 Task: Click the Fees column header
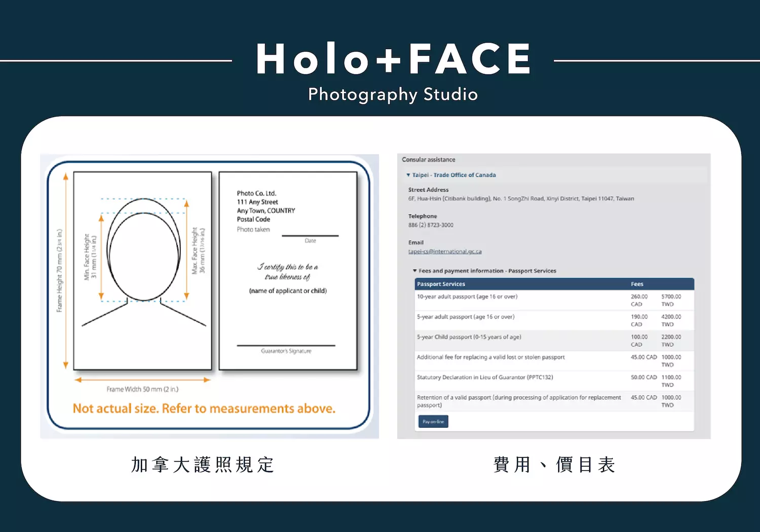pyautogui.click(x=637, y=284)
